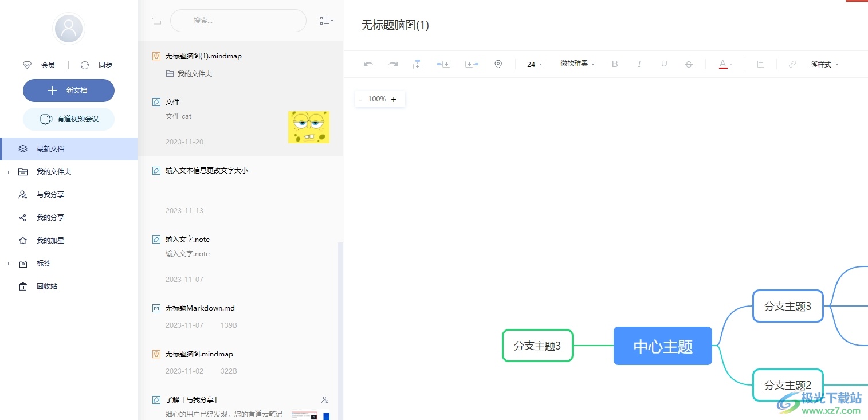
Task: Open the font size 24 dropdown
Action: coord(534,64)
